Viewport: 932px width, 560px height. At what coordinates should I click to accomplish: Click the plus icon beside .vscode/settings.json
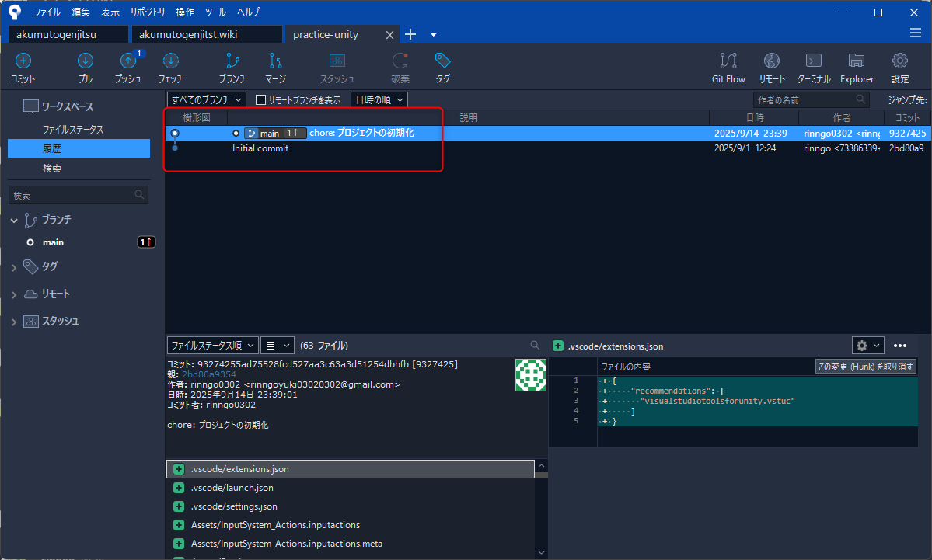[x=178, y=506]
